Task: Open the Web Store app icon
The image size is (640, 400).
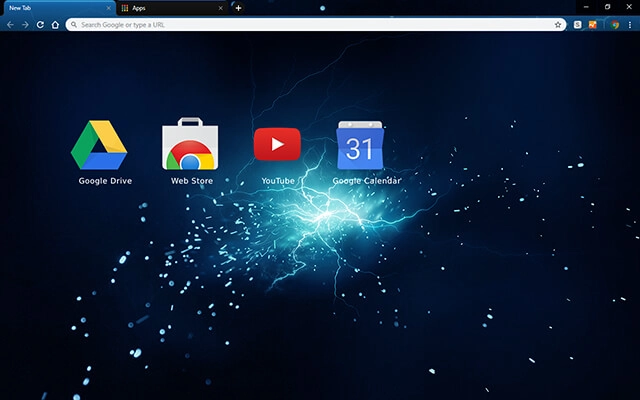Action: pos(190,144)
